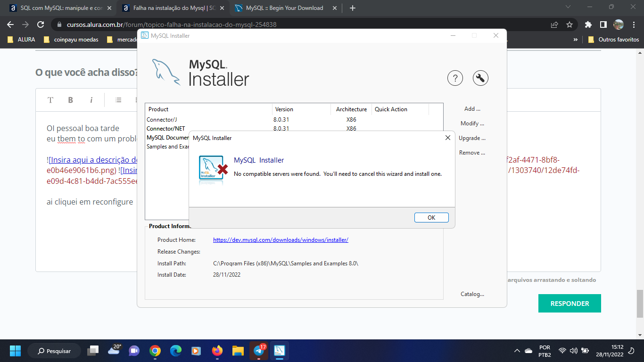Open MySQL Installer taskbar icon
Image resolution: width=644 pixels, height=362 pixels.
280,351
